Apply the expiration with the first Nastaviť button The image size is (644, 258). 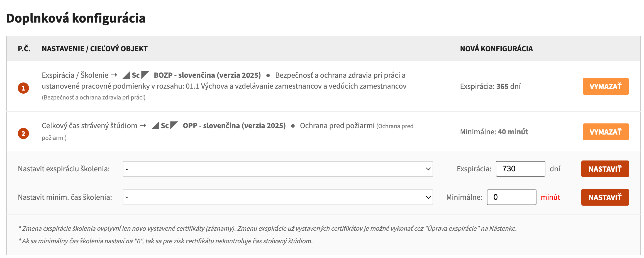[605, 169]
